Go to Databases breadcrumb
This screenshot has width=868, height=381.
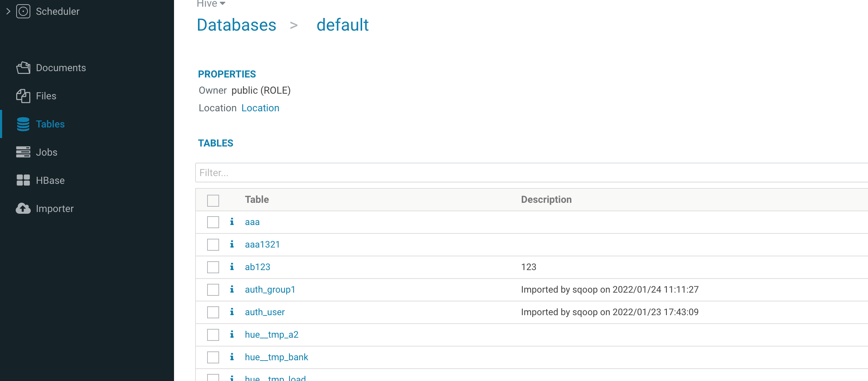pyautogui.click(x=236, y=25)
